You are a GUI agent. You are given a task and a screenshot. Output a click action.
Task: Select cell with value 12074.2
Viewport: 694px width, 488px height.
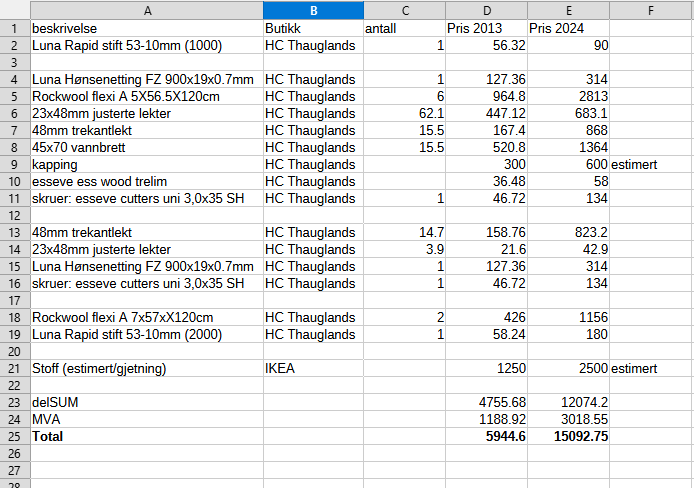[x=568, y=402]
